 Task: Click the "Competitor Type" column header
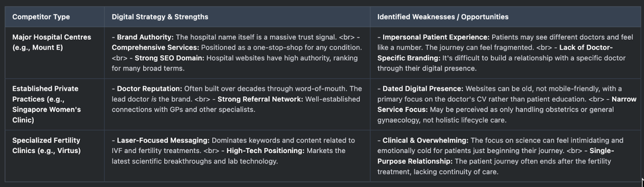41,17
